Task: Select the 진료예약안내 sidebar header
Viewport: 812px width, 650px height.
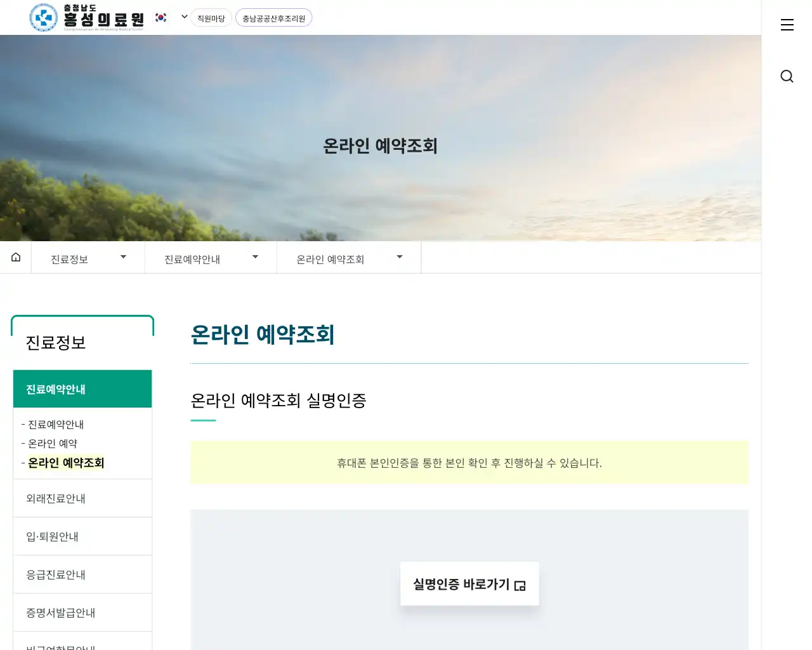Action: pyautogui.click(x=82, y=389)
